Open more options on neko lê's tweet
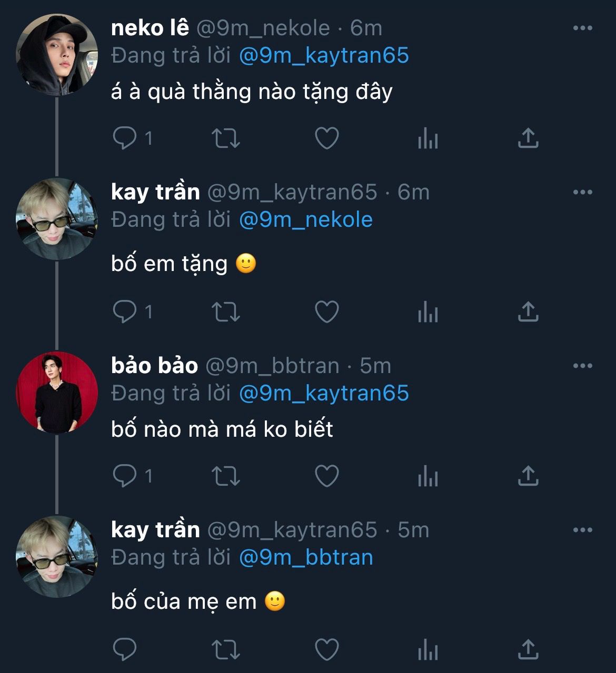This screenshot has width=616, height=673. (x=582, y=28)
